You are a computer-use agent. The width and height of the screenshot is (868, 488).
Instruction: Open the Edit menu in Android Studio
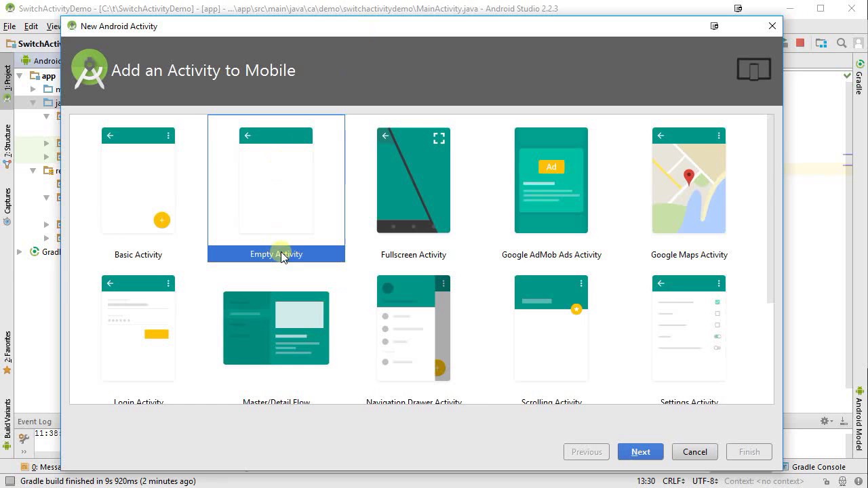click(31, 26)
